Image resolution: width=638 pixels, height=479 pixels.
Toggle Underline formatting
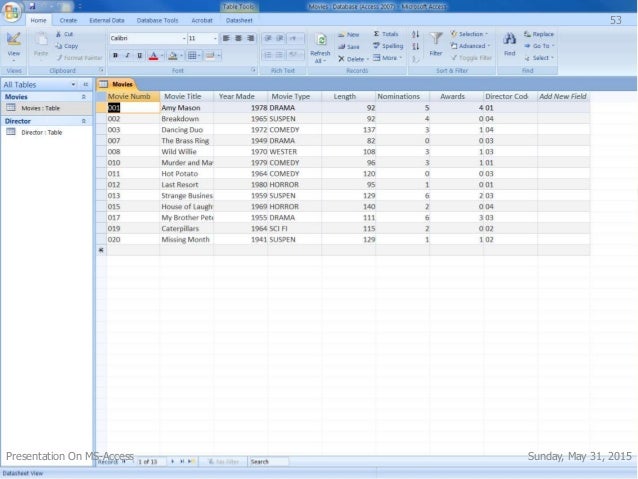[140, 55]
